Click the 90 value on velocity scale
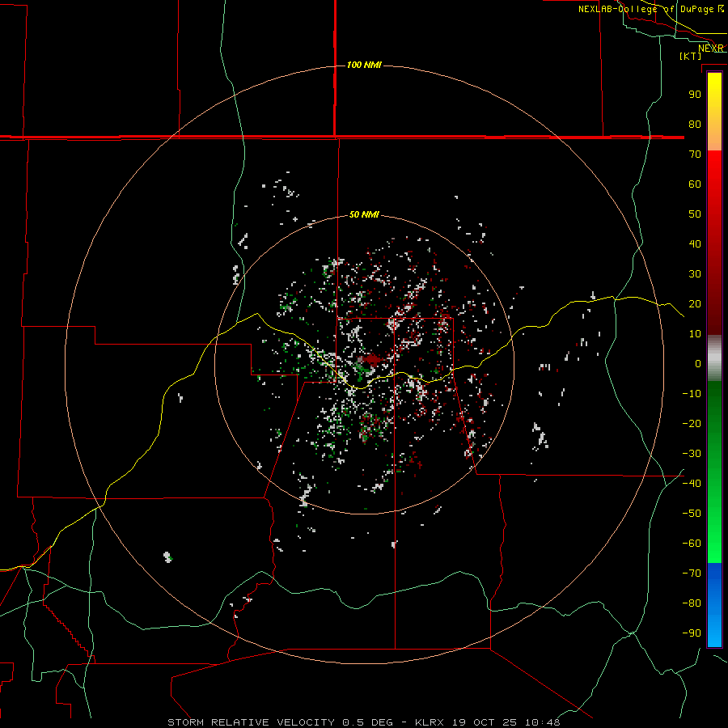Image resolution: width=728 pixels, height=728 pixels. (695, 95)
